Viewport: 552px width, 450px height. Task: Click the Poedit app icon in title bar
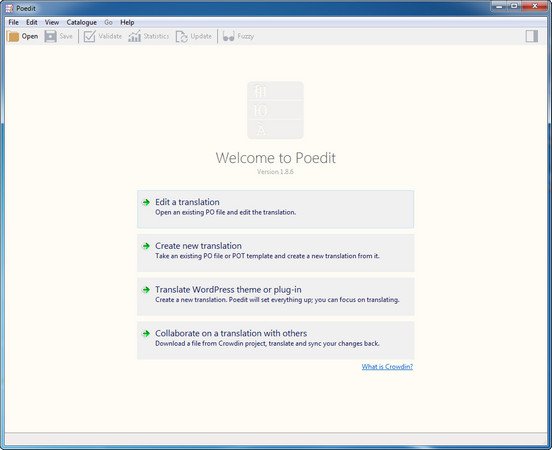[9, 8]
